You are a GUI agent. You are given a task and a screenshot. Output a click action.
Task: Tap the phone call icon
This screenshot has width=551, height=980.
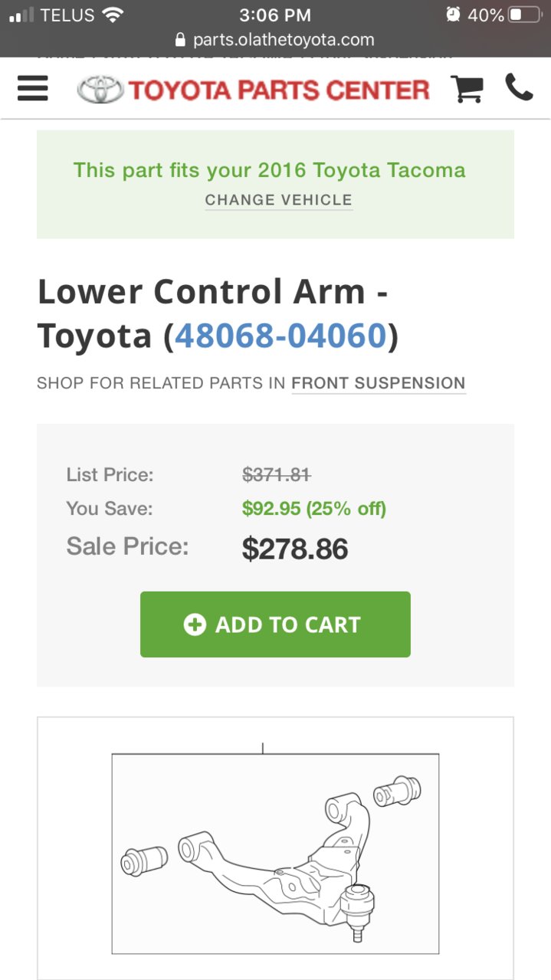point(519,88)
